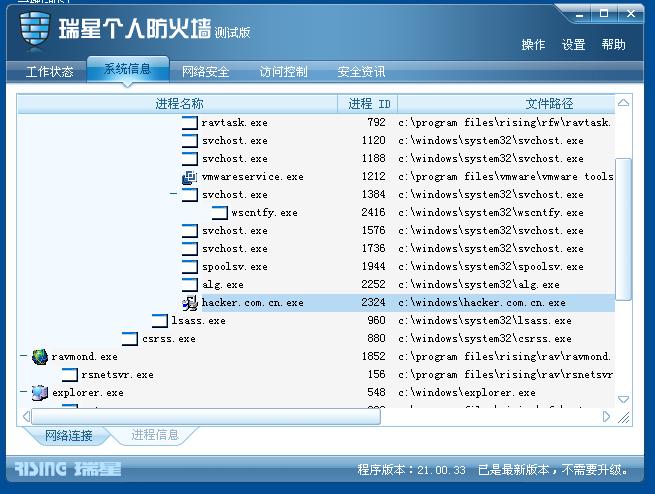Select the alg.exe process name
Screen dimensions: 655x494
pos(223,284)
